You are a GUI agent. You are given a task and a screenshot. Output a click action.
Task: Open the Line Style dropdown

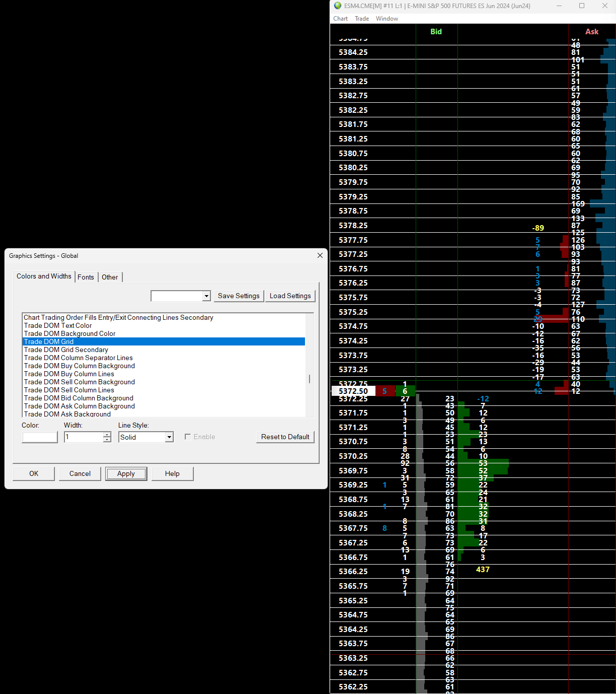(169, 437)
